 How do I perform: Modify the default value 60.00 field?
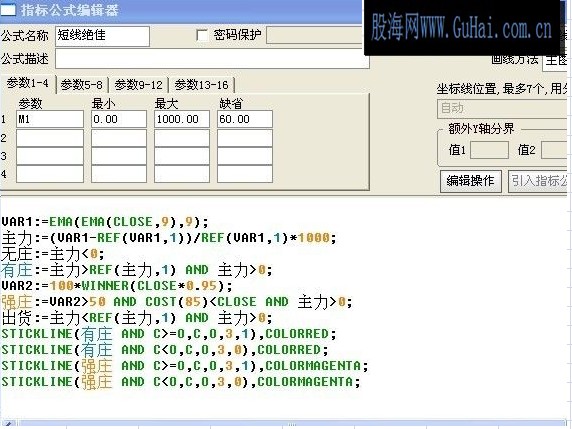tap(245, 119)
